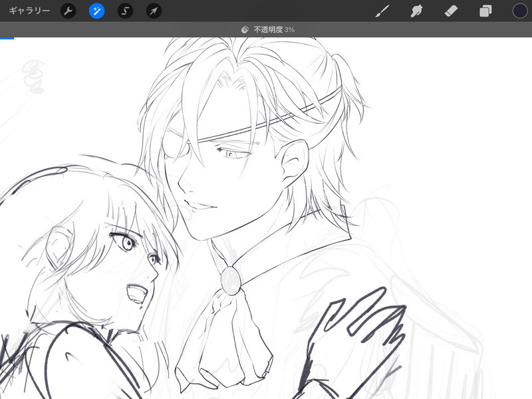
Task: Open the Adjustments magic wand menu
Action: coord(96,11)
